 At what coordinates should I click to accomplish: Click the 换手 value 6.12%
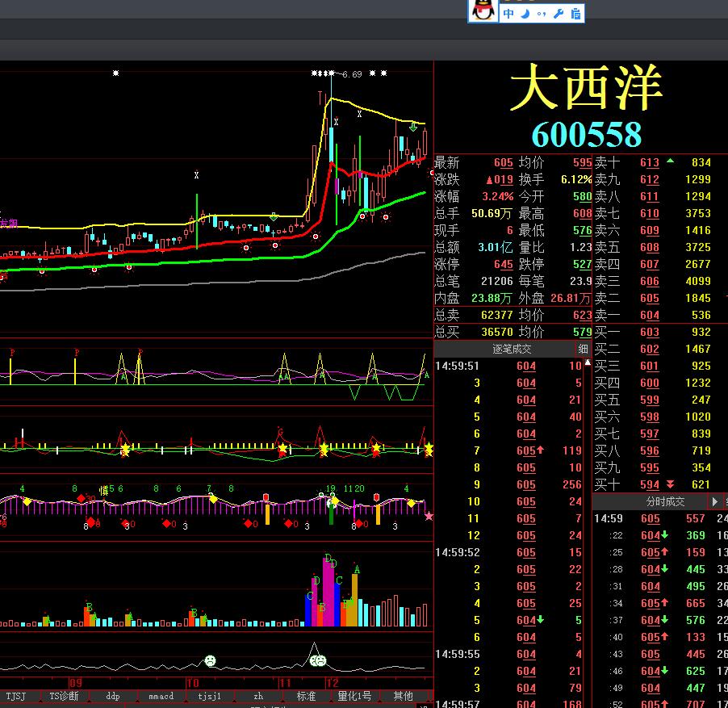tap(576, 180)
